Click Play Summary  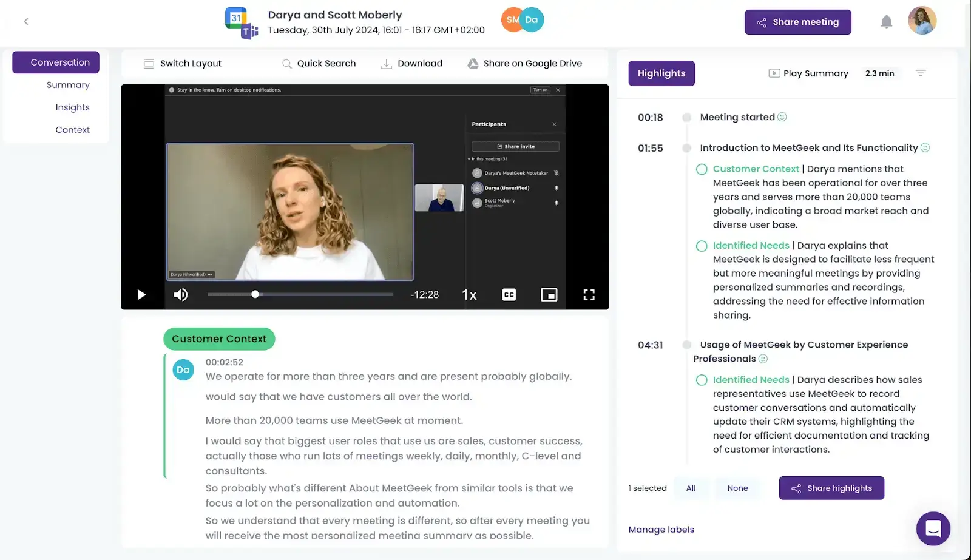(x=808, y=73)
